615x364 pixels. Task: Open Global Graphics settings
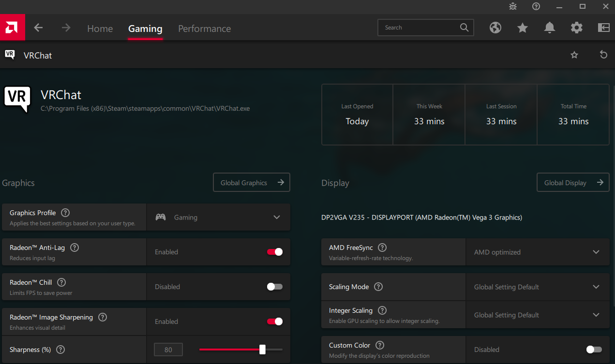(251, 182)
